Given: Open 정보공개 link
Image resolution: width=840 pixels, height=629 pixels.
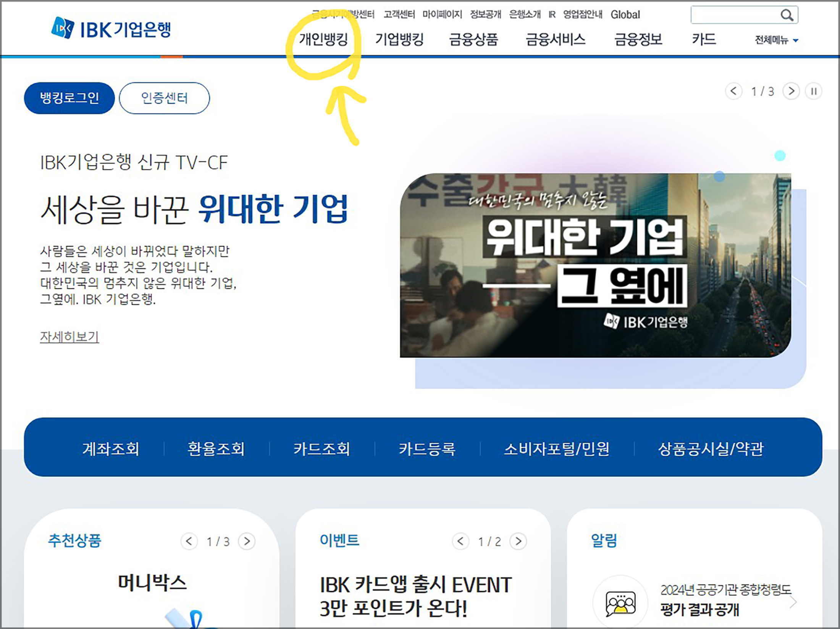Looking at the screenshot, I should pos(485,15).
